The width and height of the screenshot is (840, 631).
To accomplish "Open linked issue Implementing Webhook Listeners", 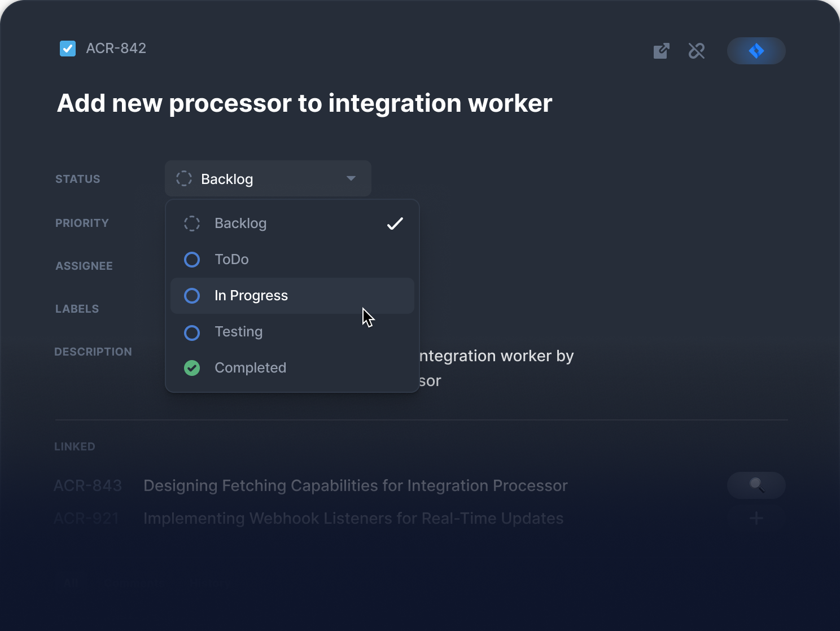I will click(x=353, y=518).
